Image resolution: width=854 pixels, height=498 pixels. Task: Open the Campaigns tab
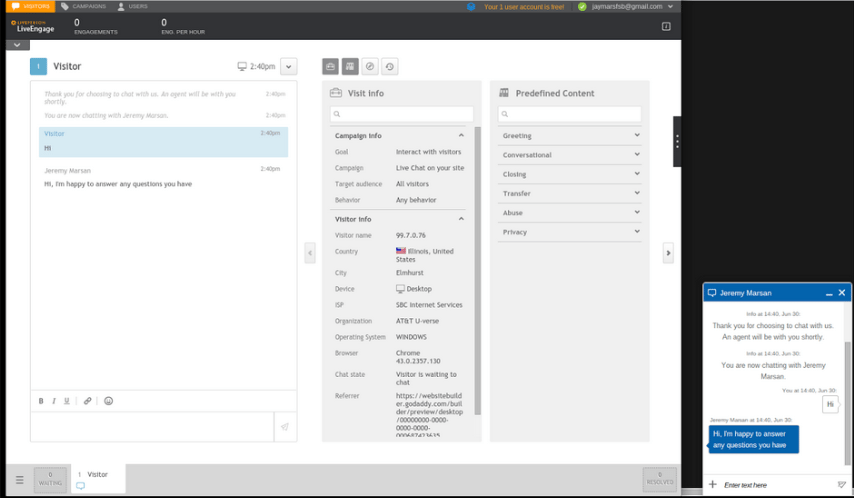[x=83, y=7]
